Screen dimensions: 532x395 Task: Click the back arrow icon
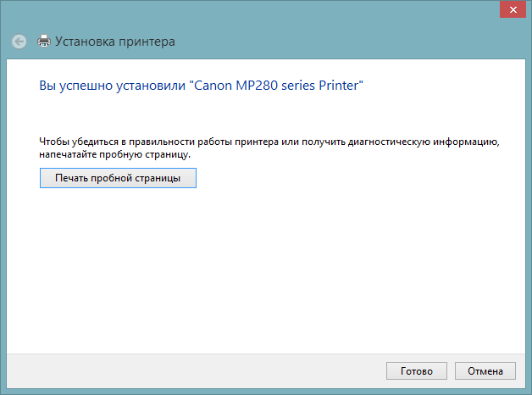click(x=19, y=41)
